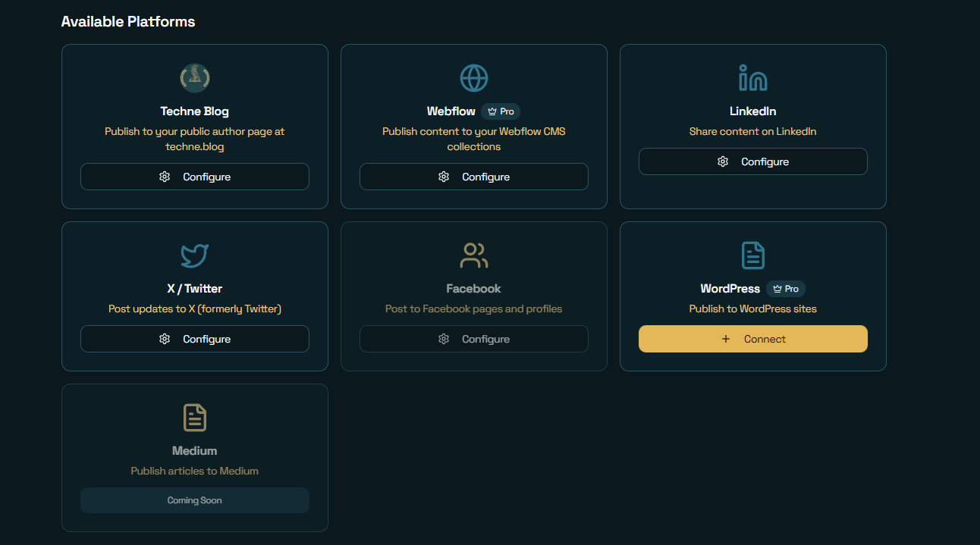Click the Twitter bird icon
The width and height of the screenshot is (980, 545).
(195, 255)
